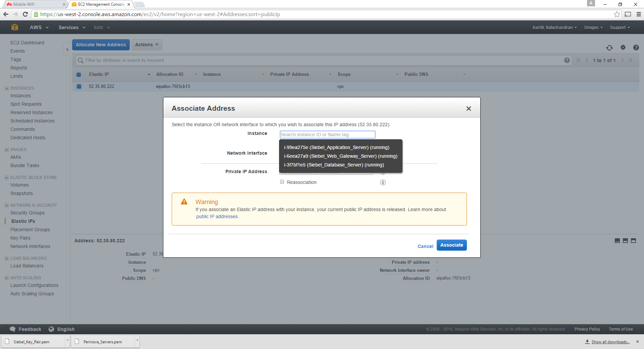Go to next results page icon
Screen dimensions: 644x349
click(x=622, y=60)
